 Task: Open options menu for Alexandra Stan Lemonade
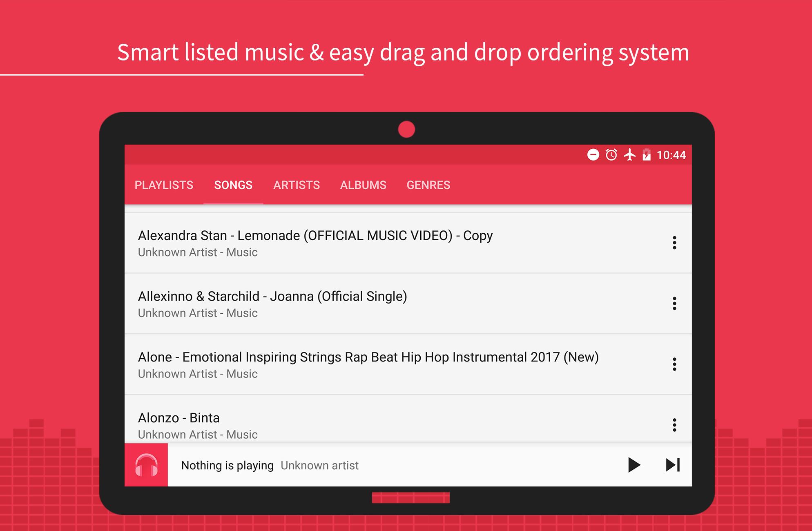674,243
